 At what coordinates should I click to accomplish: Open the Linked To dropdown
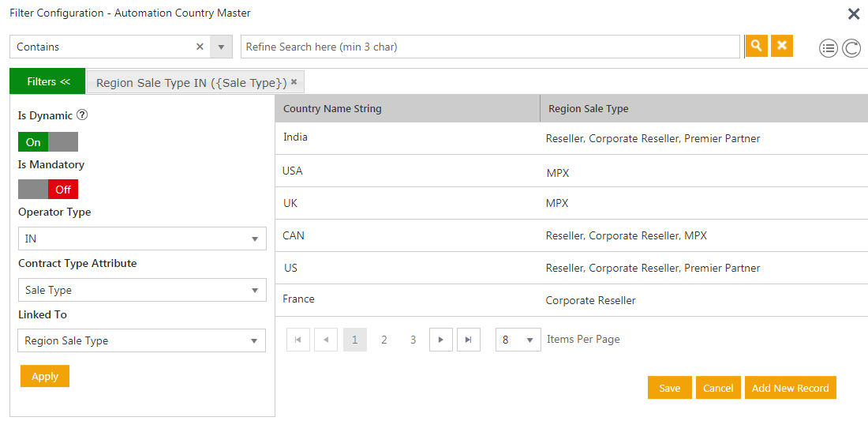(142, 340)
